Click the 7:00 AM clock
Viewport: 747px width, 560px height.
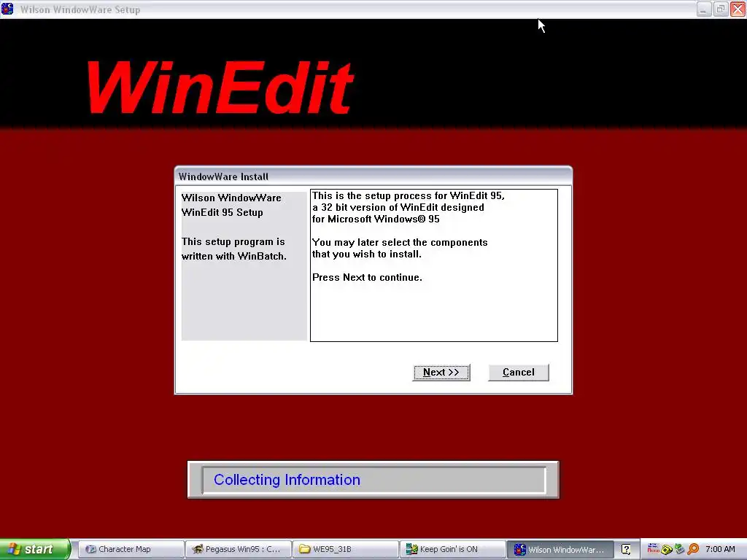click(x=720, y=549)
